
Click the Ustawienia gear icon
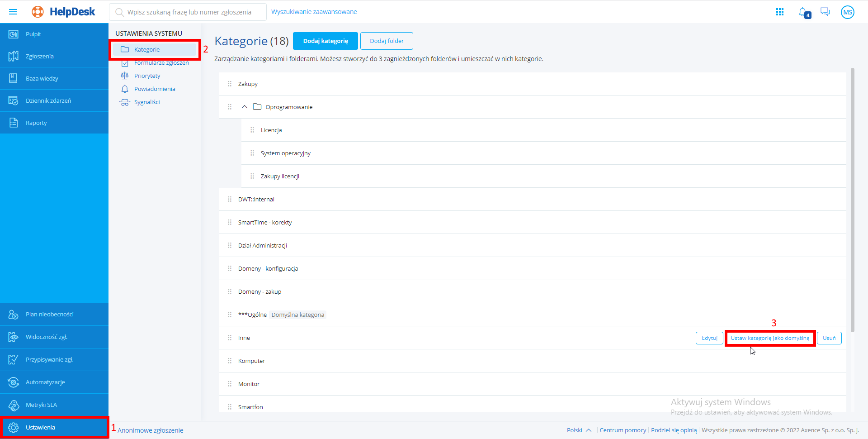click(14, 427)
